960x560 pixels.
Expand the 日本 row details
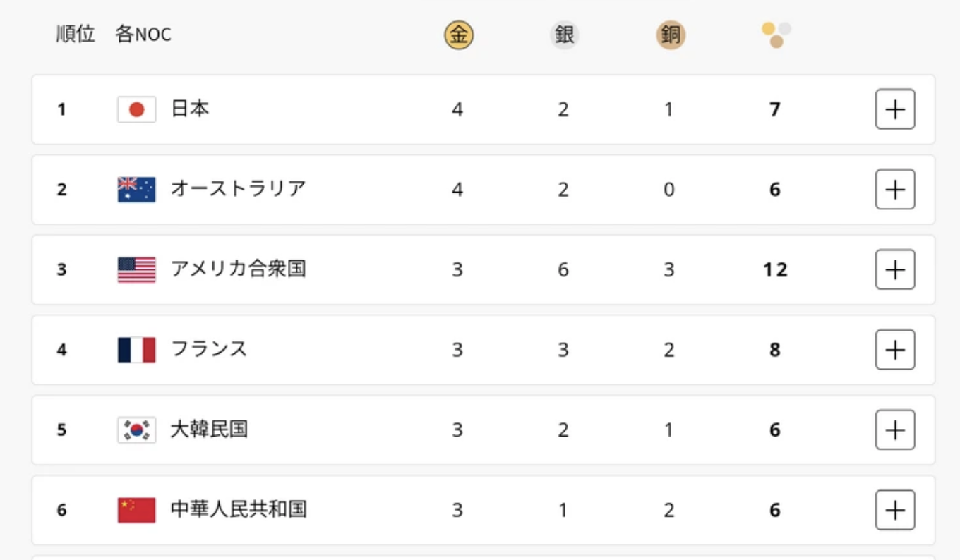click(x=895, y=109)
